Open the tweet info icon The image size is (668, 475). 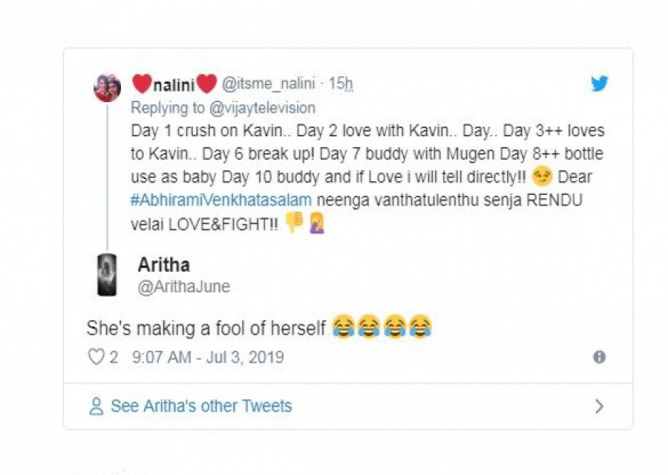click(x=599, y=357)
